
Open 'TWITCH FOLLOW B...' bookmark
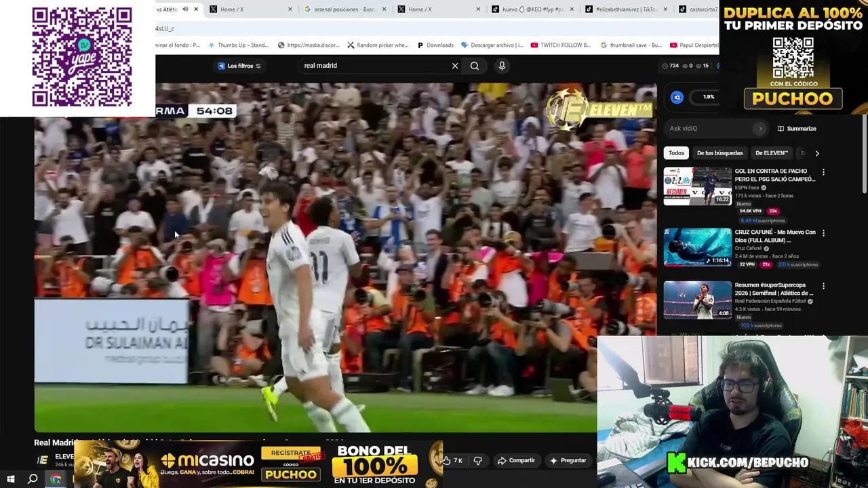(x=561, y=45)
